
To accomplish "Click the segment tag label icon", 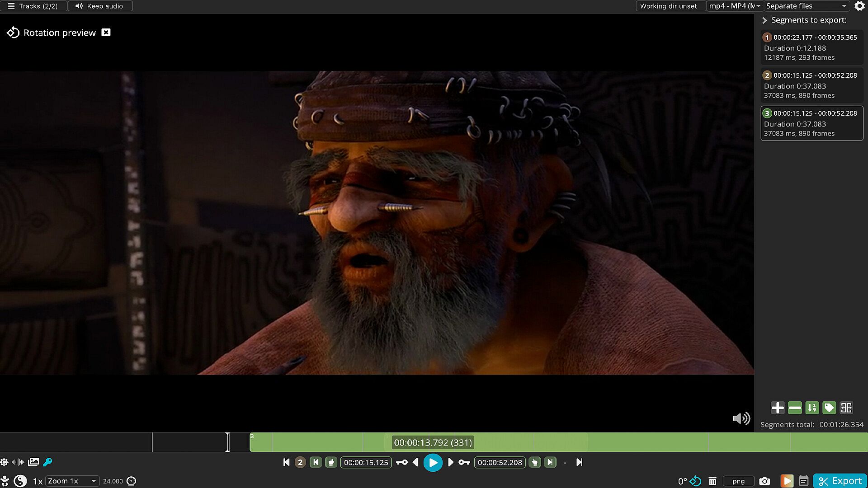I will click(x=829, y=408).
